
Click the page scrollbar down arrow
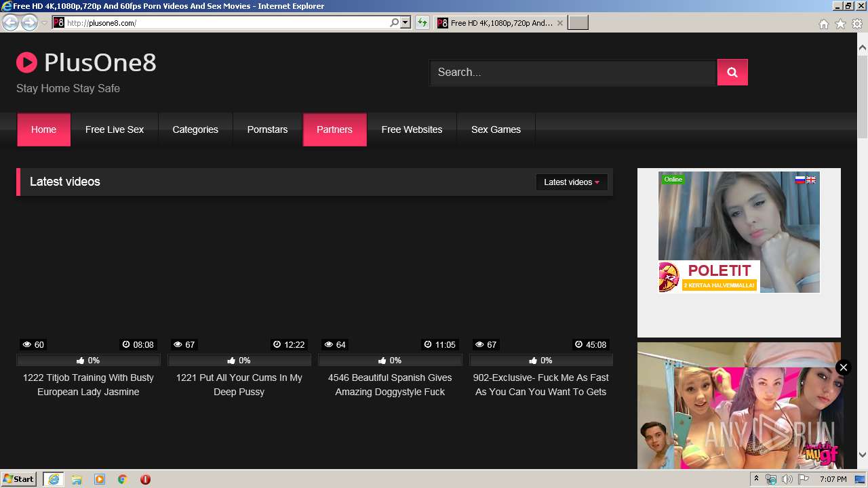point(863,455)
